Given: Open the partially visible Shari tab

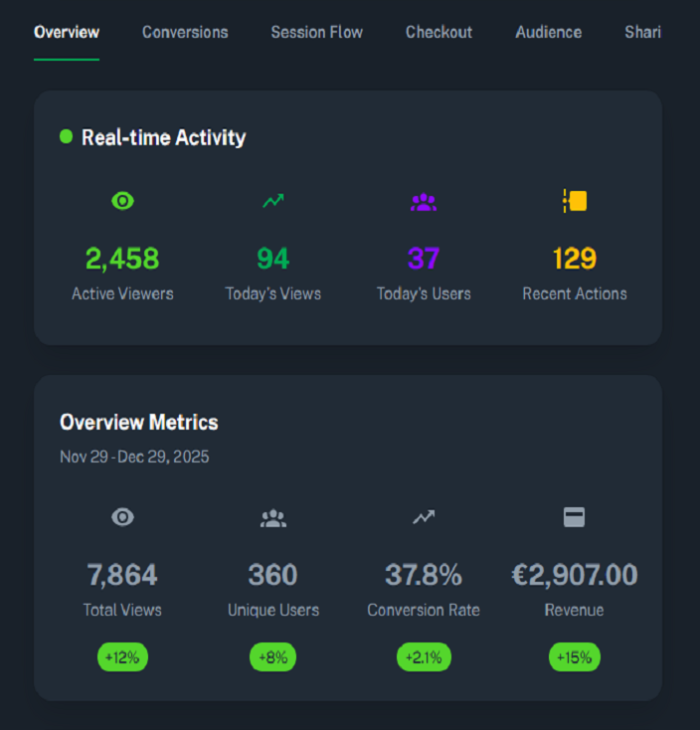Looking at the screenshot, I should click(642, 32).
